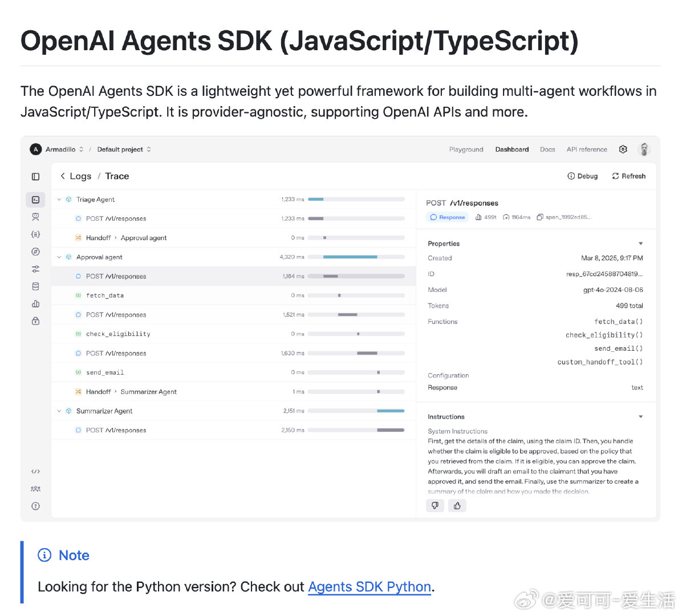This screenshot has height=616, width=682.
Task: Click the Trace breadcrumb
Action: [x=117, y=176]
